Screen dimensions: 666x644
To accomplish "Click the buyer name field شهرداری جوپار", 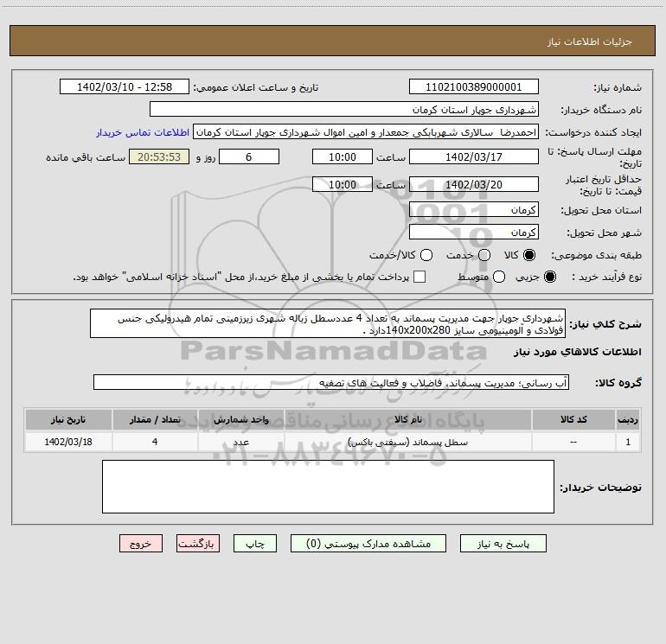I will [x=344, y=110].
